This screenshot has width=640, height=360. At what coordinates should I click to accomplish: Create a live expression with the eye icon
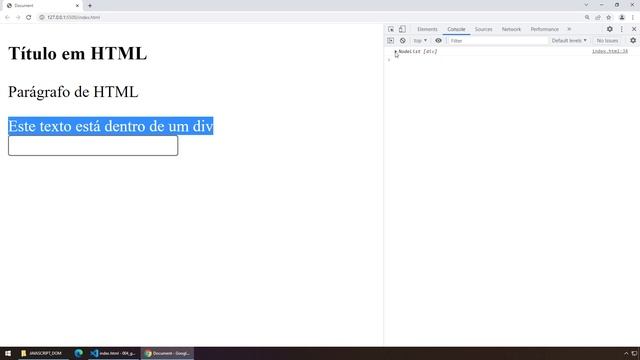pos(438,41)
